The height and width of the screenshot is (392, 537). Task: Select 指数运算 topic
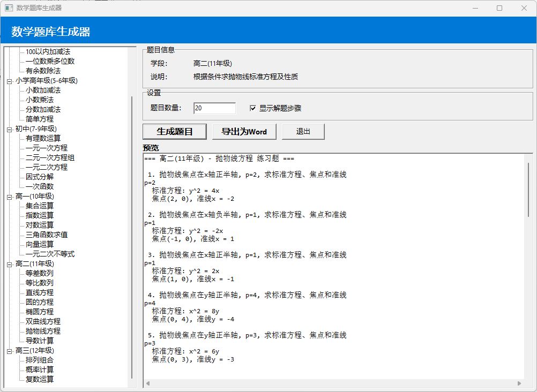40,215
